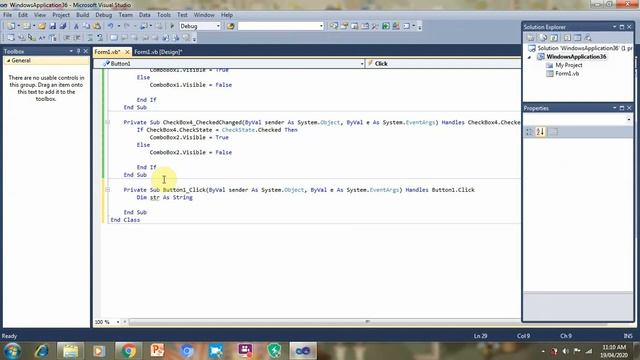Open the Solution Explorer window position dropdown
The width and height of the screenshot is (640, 360).
614,27
